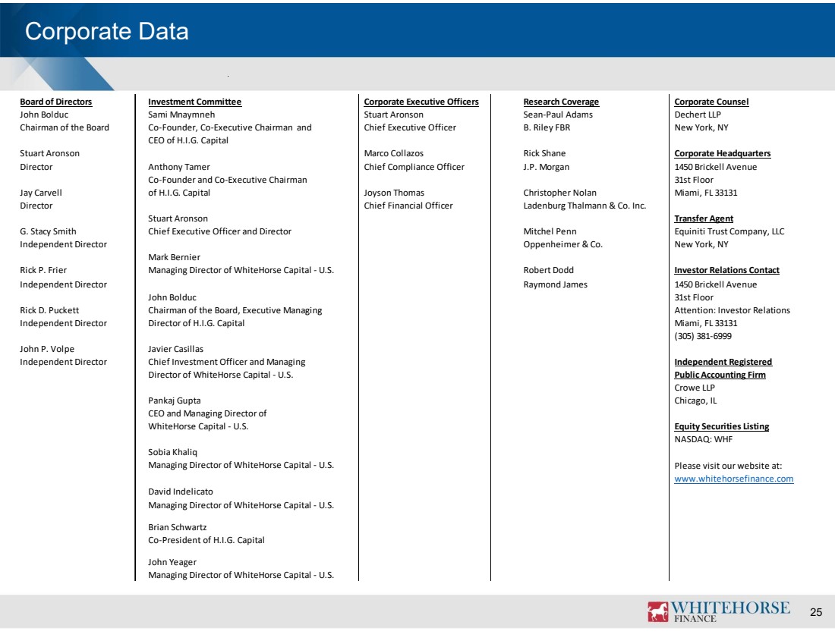Click 'Chief Executive Officer' under Corporate Executive Officers
This screenshot has height=644, width=835.
409,127
